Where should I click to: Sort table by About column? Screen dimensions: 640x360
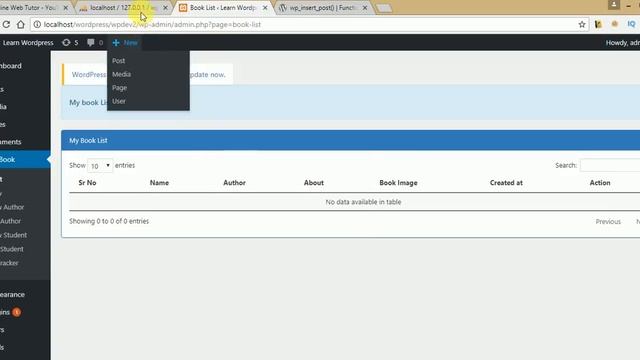(313, 183)
